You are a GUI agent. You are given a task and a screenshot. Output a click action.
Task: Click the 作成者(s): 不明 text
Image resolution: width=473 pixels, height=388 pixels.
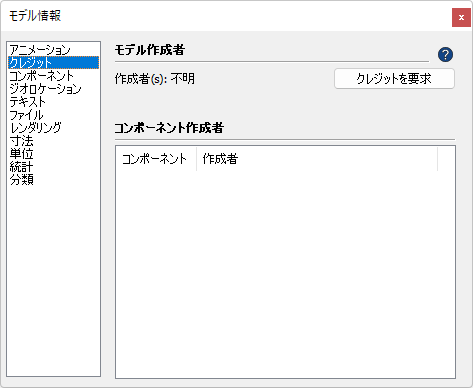(x=155, y=79)
